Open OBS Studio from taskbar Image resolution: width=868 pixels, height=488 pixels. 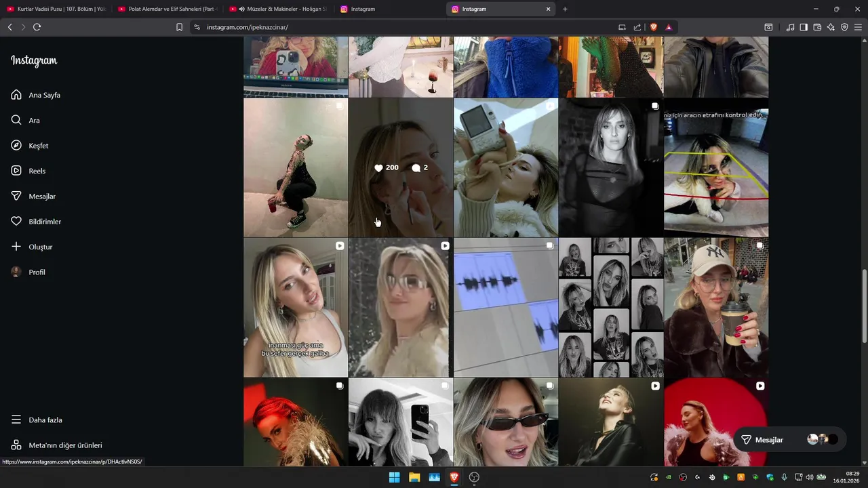tap(474, 477)
